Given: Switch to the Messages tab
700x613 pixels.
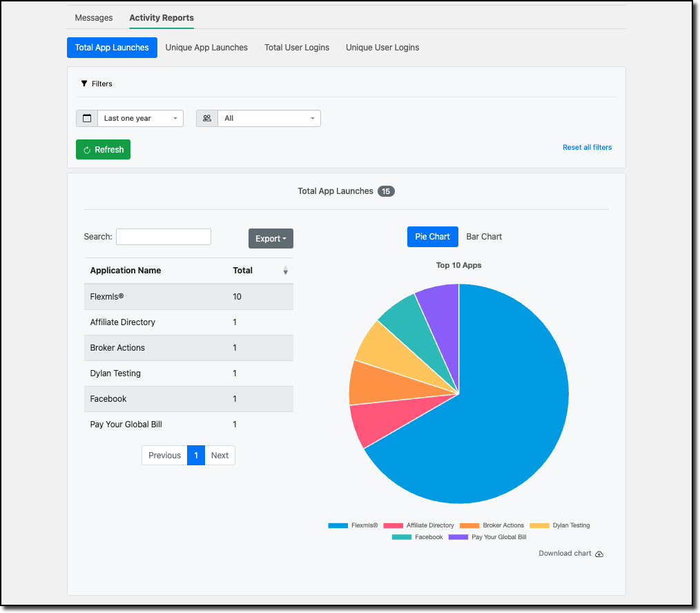Looking at the screenshot, I should [94, 18].
